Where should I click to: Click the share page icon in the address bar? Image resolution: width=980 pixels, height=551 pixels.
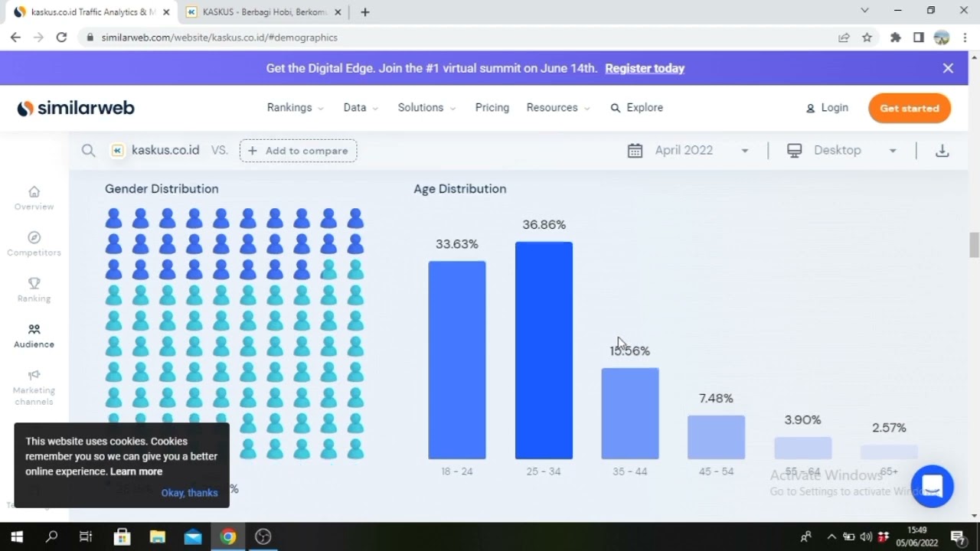click(x=844, y=37)
